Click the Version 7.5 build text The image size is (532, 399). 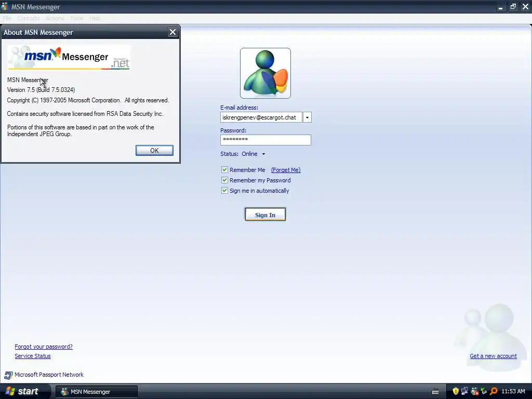(41, 90)
